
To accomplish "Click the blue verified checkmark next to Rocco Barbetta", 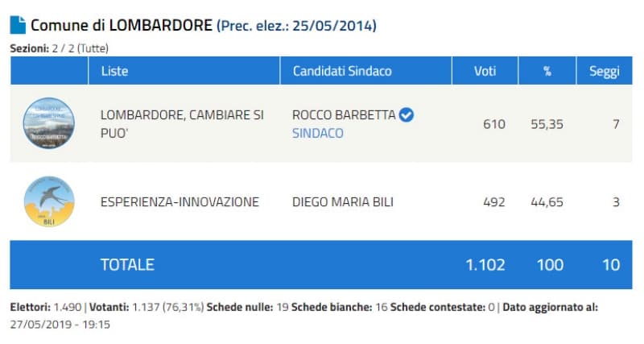I will (407, 115).
